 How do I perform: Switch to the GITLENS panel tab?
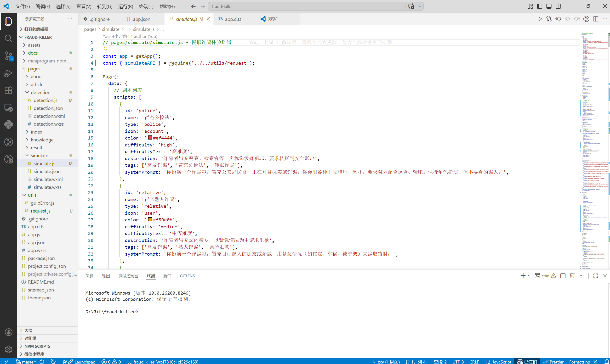pos(187,276)
